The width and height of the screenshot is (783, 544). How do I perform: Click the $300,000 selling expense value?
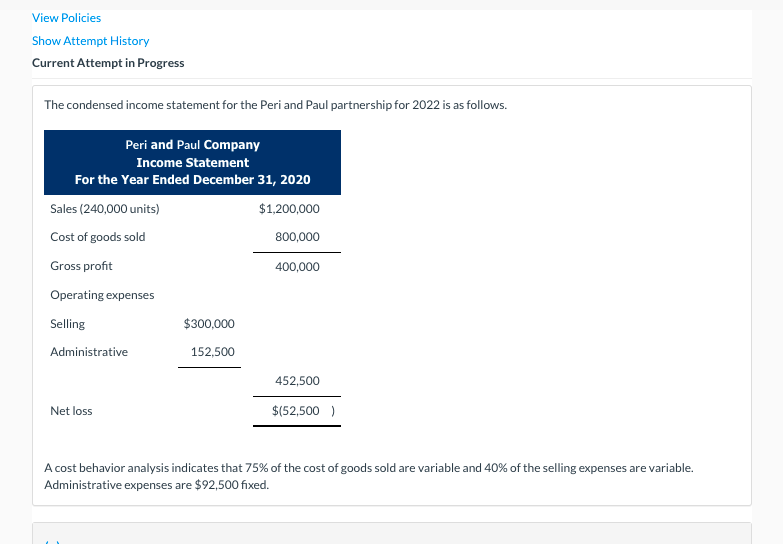(209, 324)
